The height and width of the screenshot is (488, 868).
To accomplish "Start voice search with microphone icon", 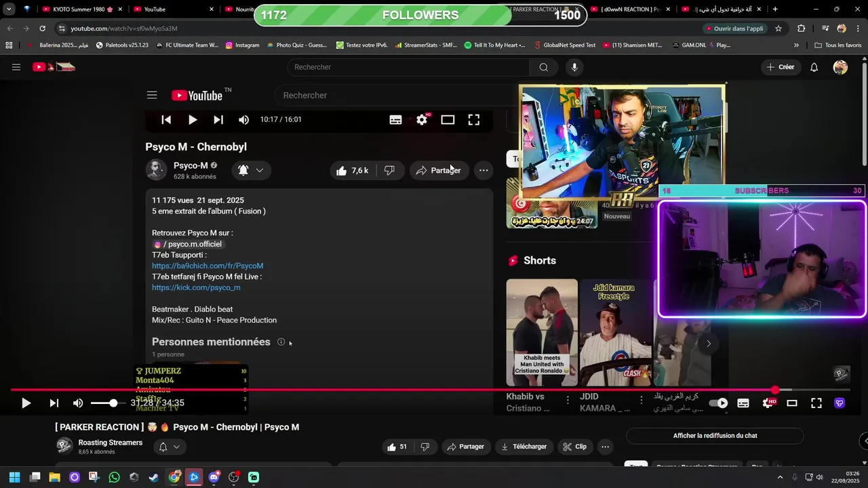I will point(574,67).
